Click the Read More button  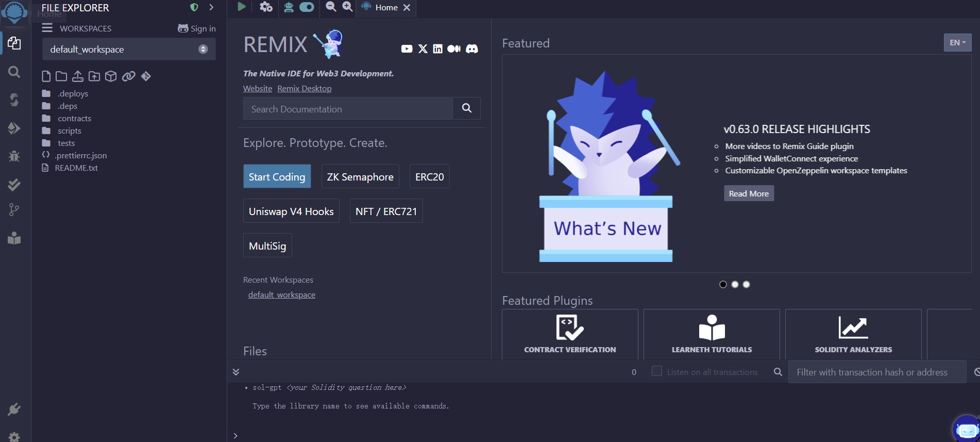coord(749,193)
